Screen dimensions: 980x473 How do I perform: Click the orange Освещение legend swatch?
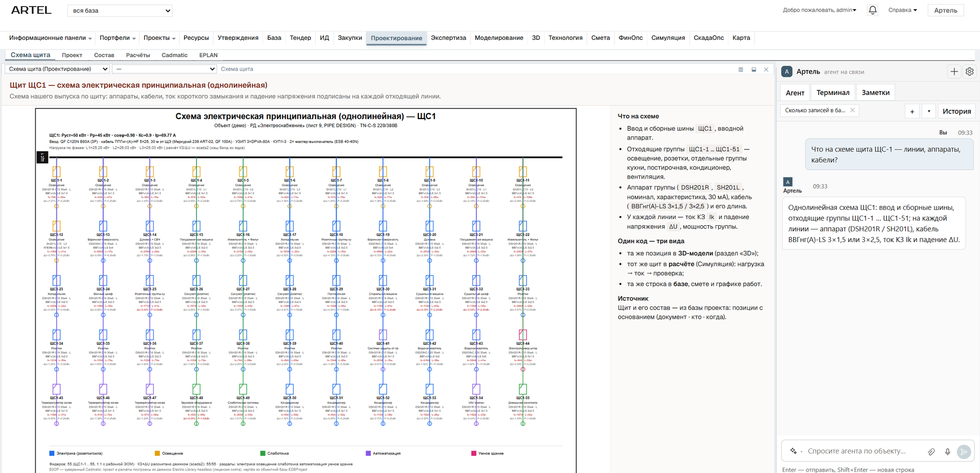click(x=157, y=453)
